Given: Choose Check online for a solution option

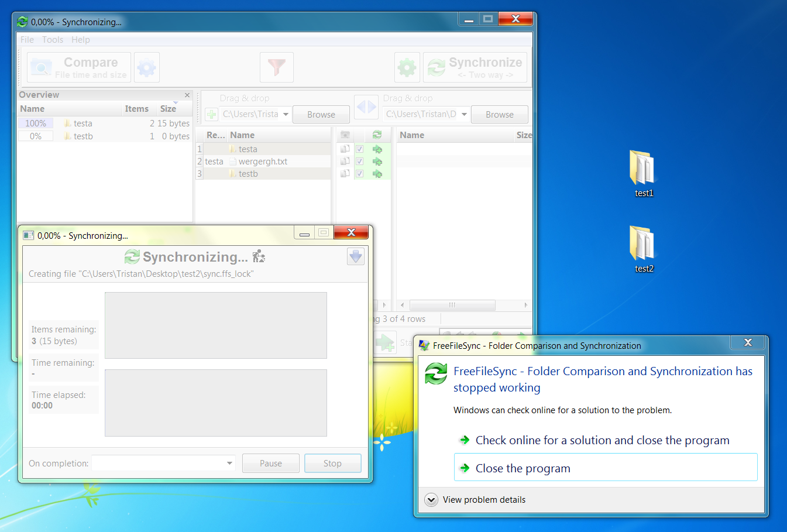Looking at the screenshot, I should click(606, 440).
